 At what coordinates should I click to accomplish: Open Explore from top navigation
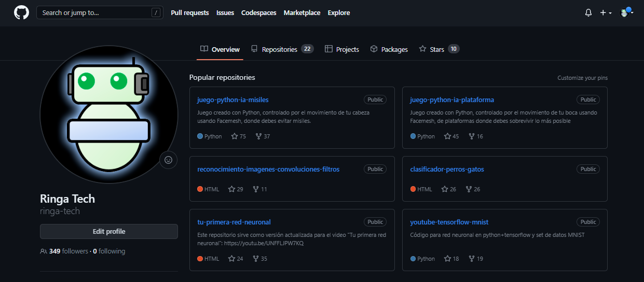pos(339,13)
